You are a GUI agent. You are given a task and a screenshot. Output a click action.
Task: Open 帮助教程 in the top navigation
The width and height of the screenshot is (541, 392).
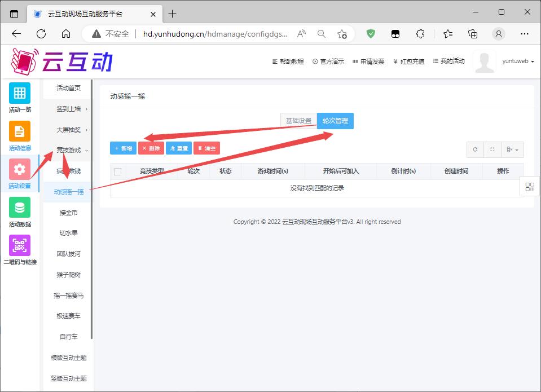pos(288,61)
